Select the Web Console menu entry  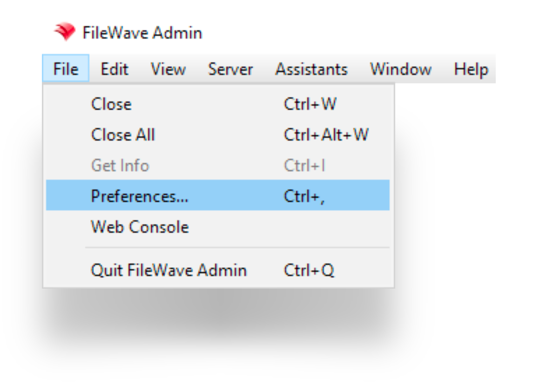[139, 227]
